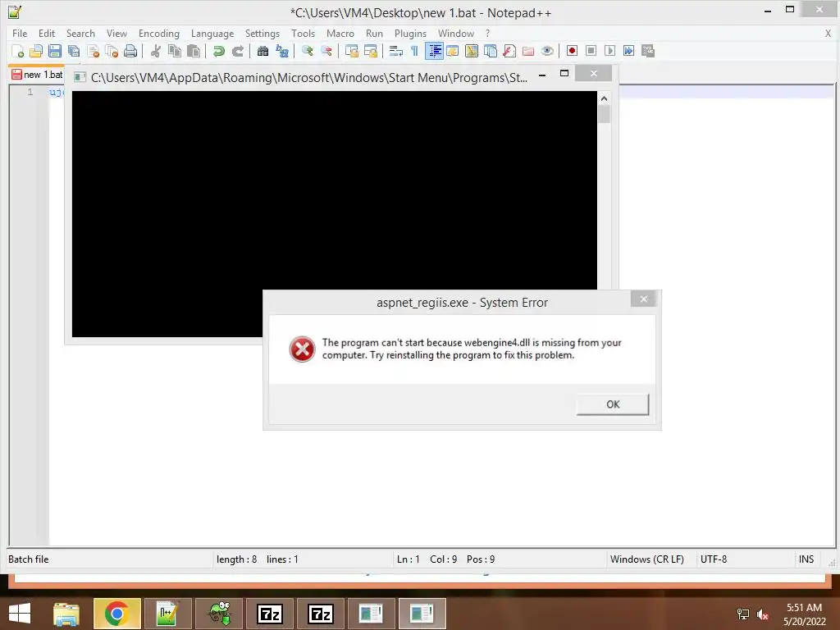Open the Window menu

(456, 33)
